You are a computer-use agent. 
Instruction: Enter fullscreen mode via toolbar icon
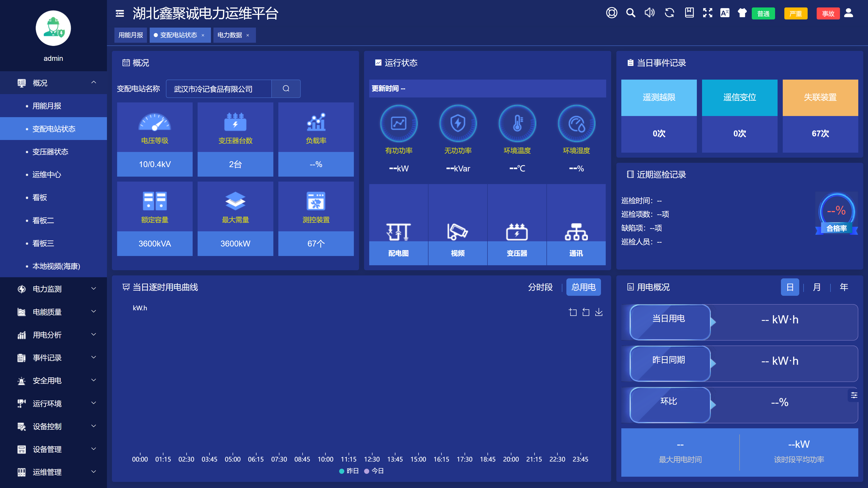click(708, 13)
